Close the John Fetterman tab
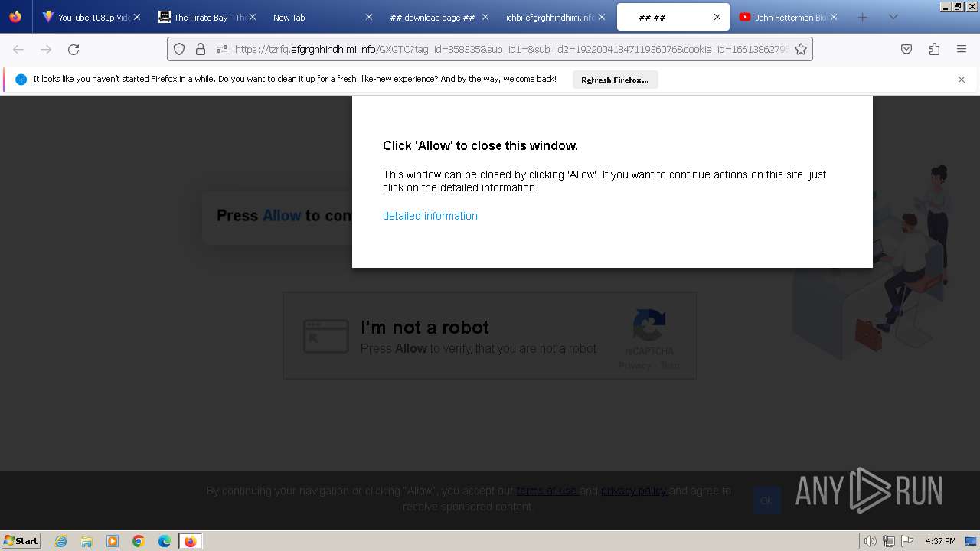 pos(833,17)
